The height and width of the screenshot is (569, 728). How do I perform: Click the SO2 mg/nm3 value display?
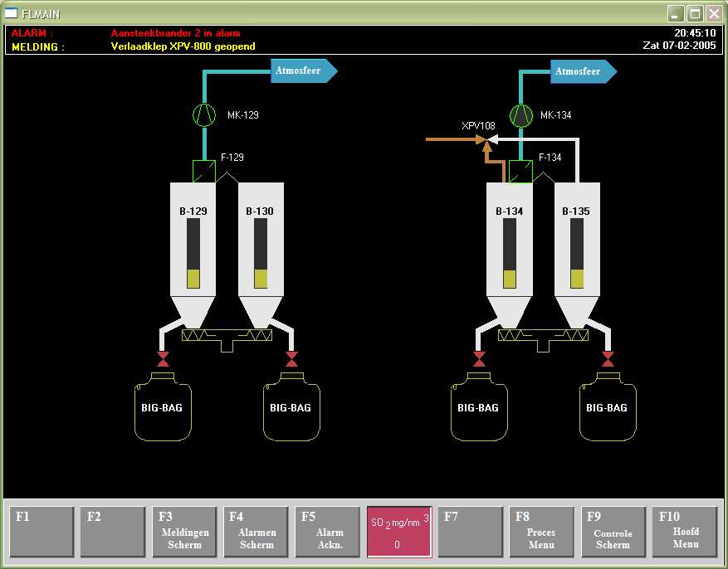point(398,532)
